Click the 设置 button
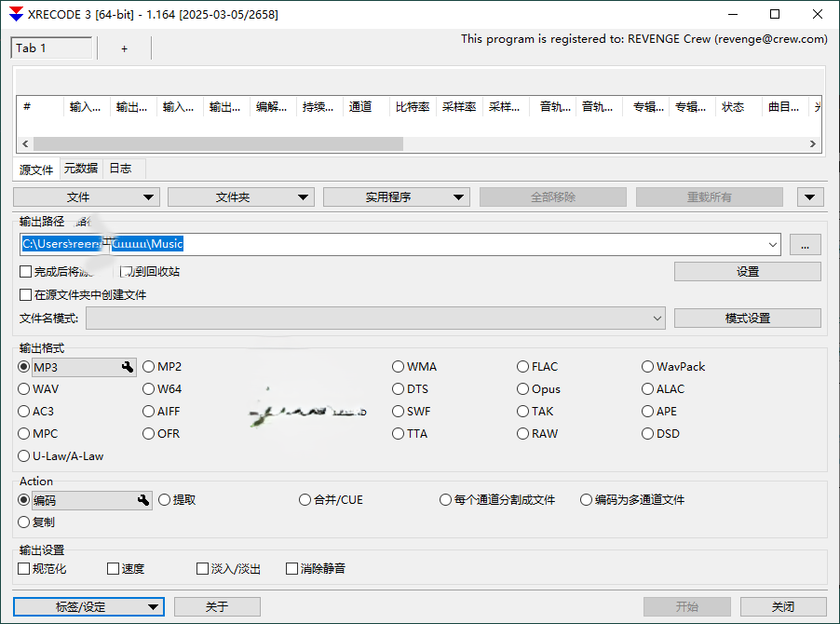Image resolution: width=840 pixels, height=624 pixels. click(747, 272)
